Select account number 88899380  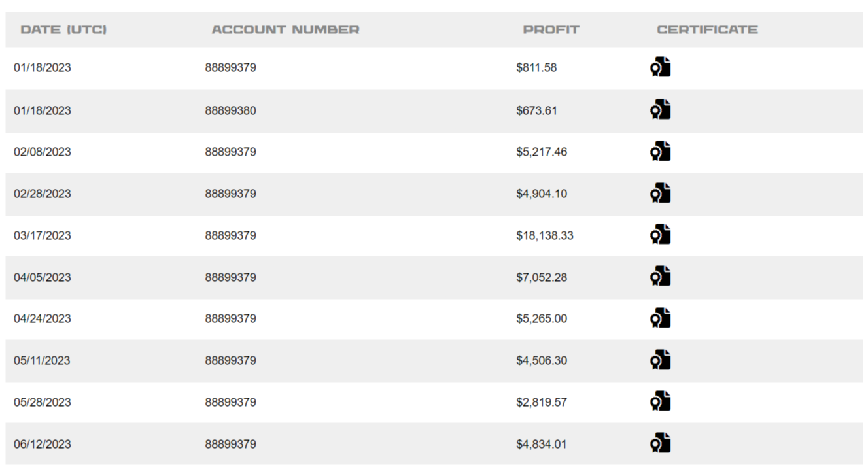click(x=230, y=110)
